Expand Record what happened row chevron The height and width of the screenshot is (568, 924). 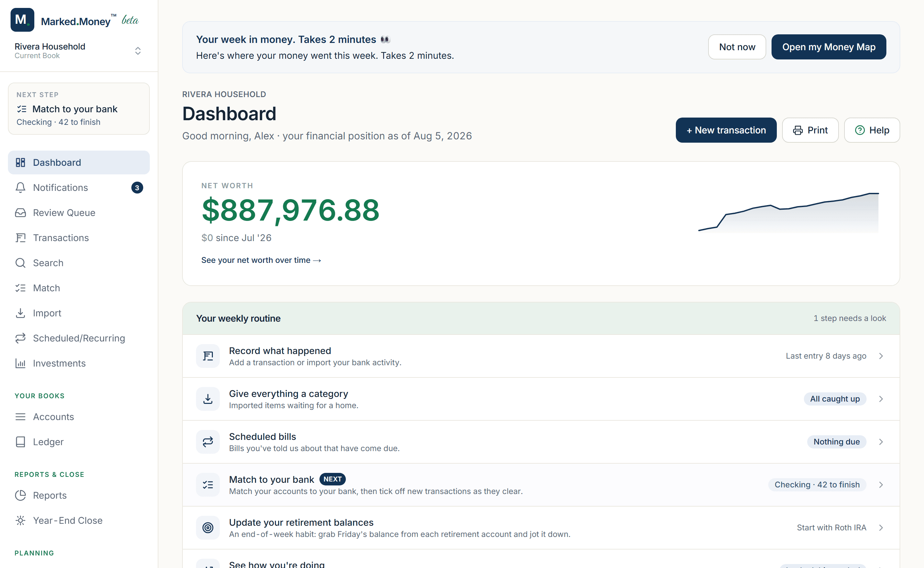(880, 356)
